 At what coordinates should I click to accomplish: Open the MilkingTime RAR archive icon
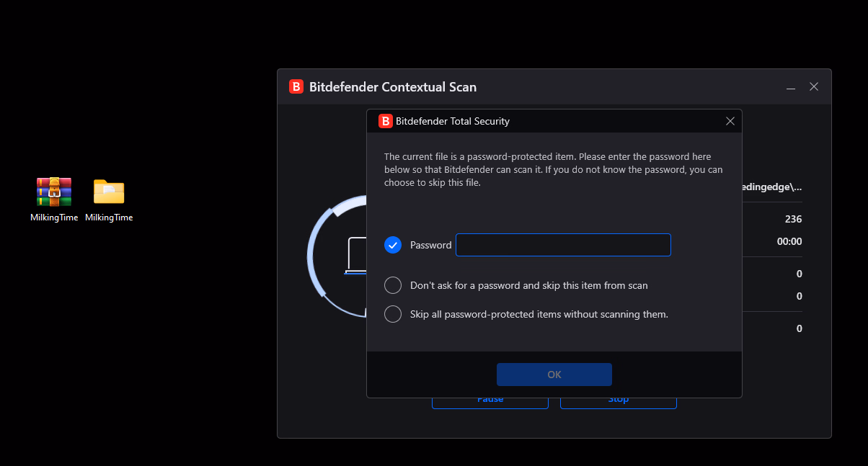click(54, 192)
